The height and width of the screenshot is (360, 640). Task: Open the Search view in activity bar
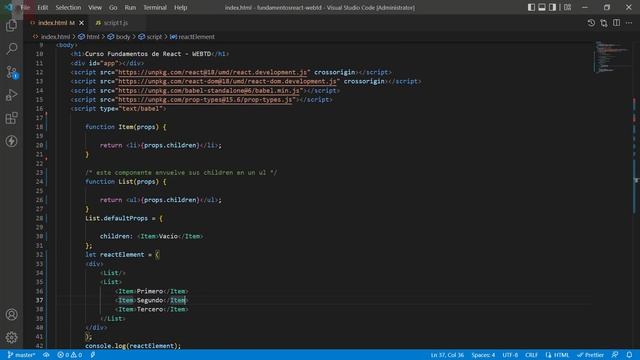click(11, 49)
